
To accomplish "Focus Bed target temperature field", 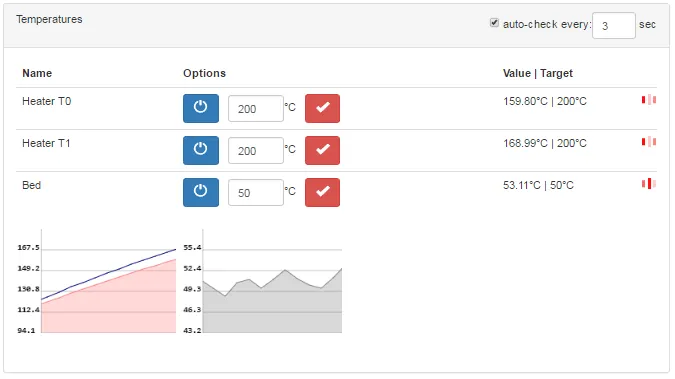I will coord(256,192).
